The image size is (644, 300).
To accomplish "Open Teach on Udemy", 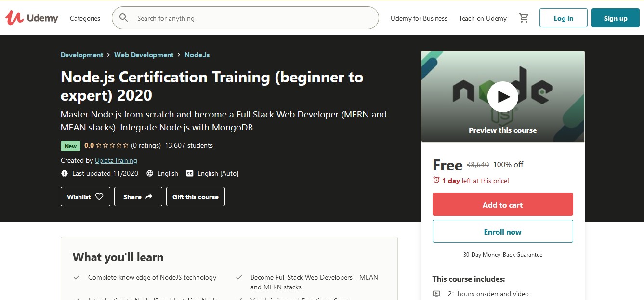I will [483, 18].
